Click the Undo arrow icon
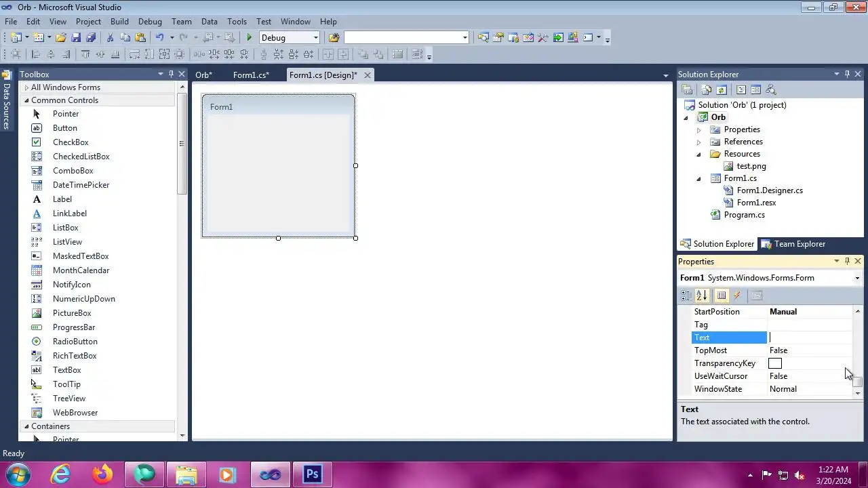868x488 pixels. (160, 38)
